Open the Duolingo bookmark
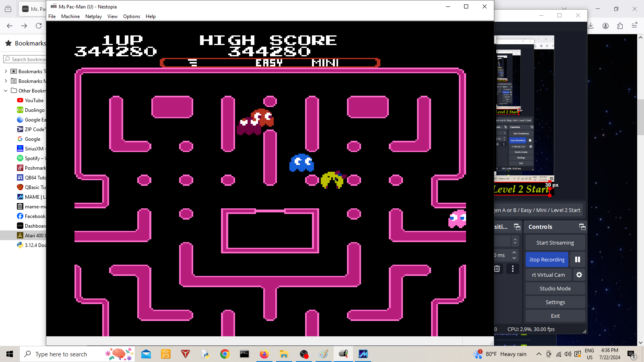Image resolution: width=644 pixels, height=362 pixels. coord(34,110)
